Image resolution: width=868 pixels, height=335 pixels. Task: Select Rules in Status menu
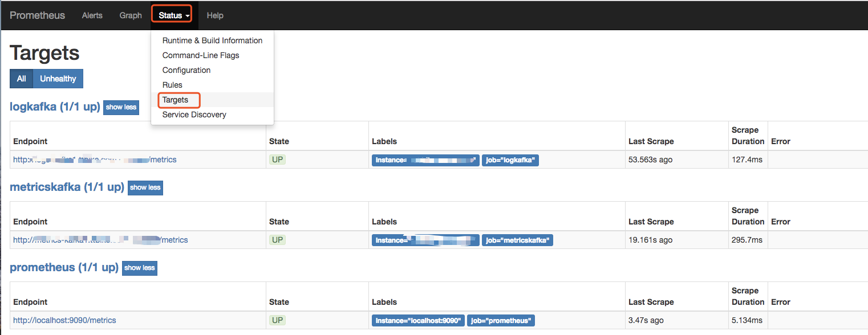pyautogui.click(x=212, y=85)
